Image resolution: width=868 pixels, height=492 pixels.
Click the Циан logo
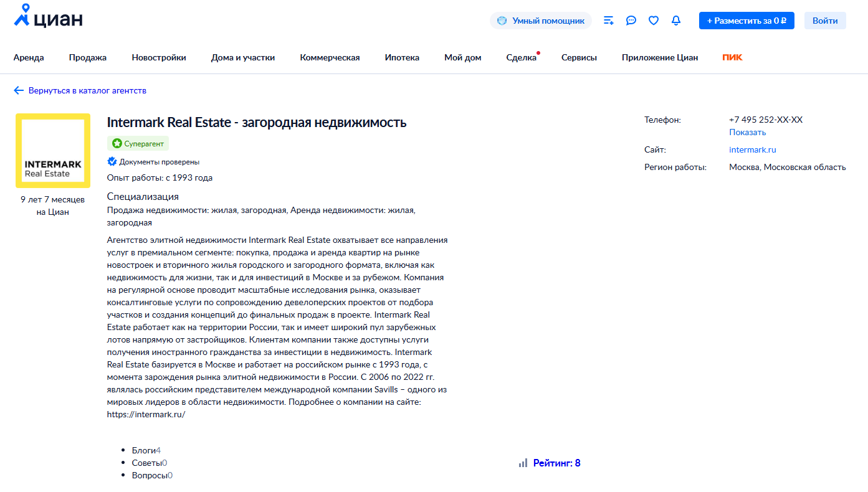(x=48, y=16)
